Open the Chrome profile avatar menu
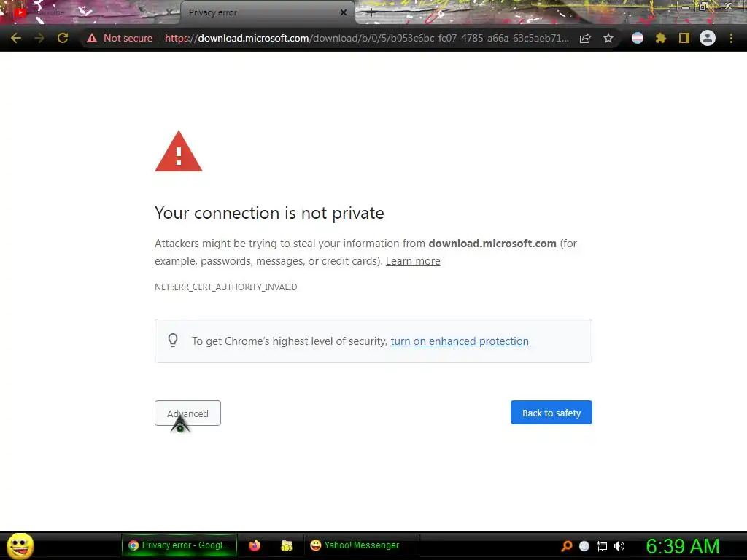Screen dimensions: 747x560 [x=708, y=38]
